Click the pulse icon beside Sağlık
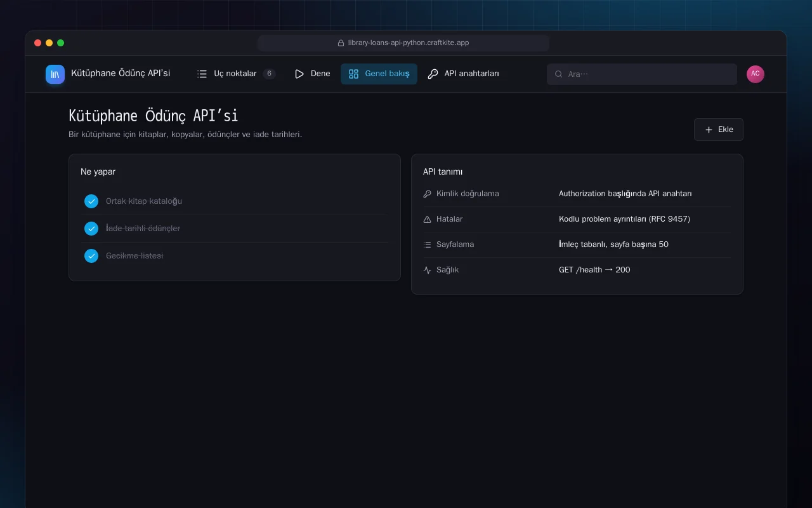Screen dimensions: 812x508 [x=427, y=270]
